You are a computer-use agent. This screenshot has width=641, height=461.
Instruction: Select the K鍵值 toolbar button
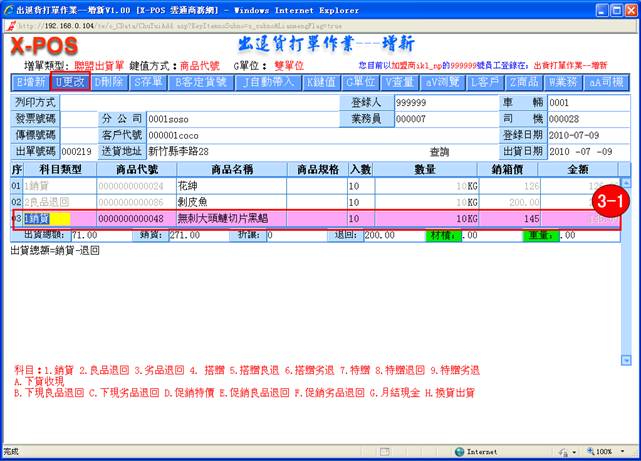pos(321,82)
